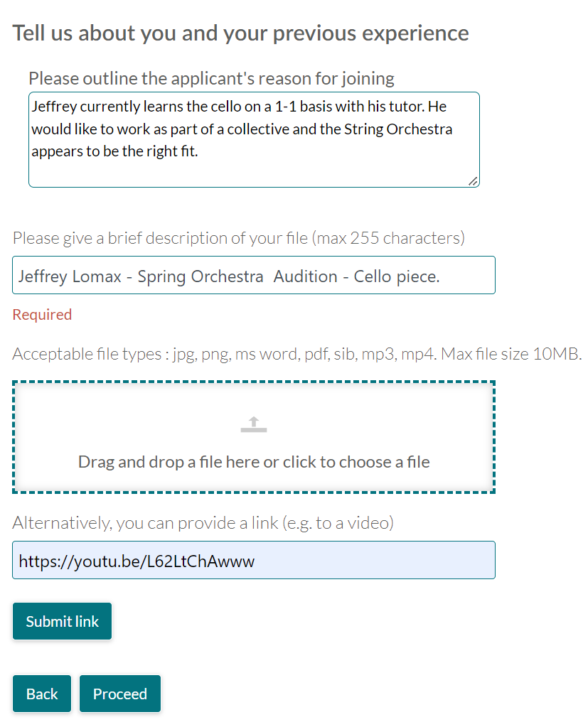
Task: Click the 'Tell us about you' page heading
Action: [240, 33]
